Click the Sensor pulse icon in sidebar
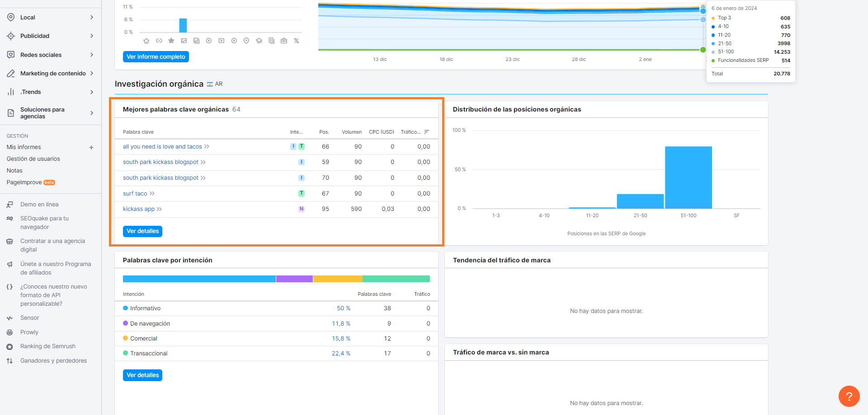 [x=10, y=317]
